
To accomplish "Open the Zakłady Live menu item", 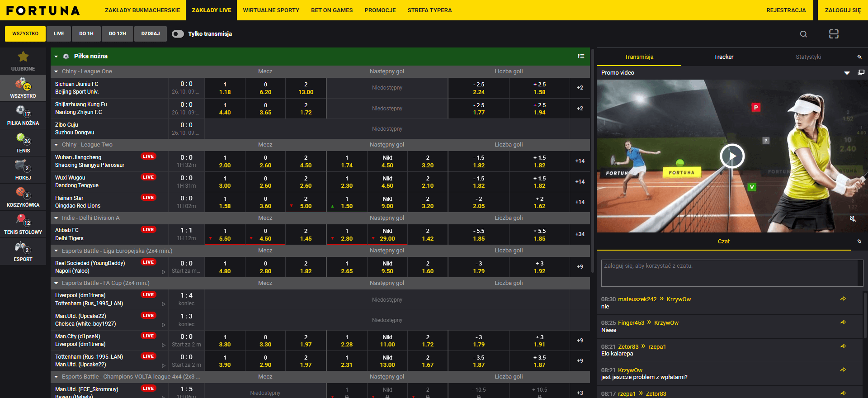I will pos(212,10).
